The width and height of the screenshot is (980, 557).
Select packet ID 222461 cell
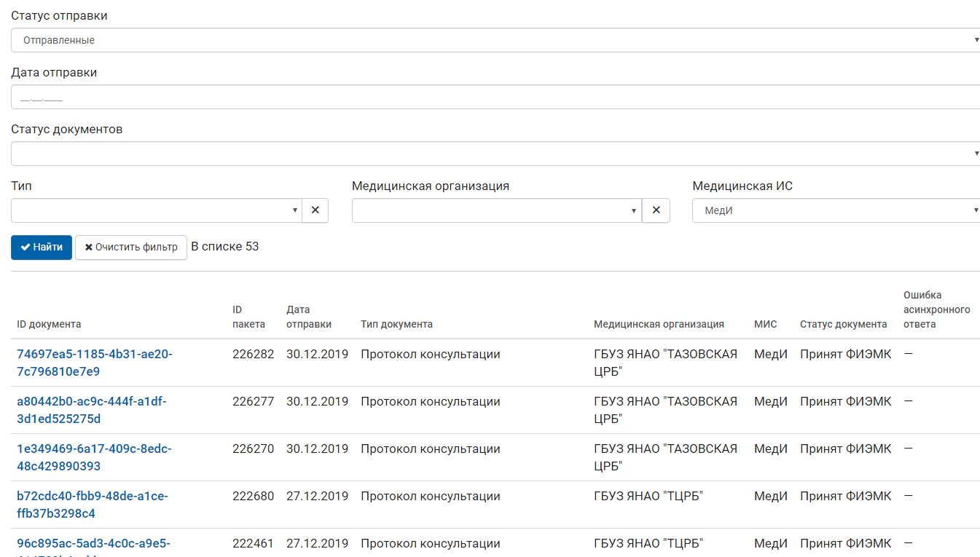(x=254, y=544)
